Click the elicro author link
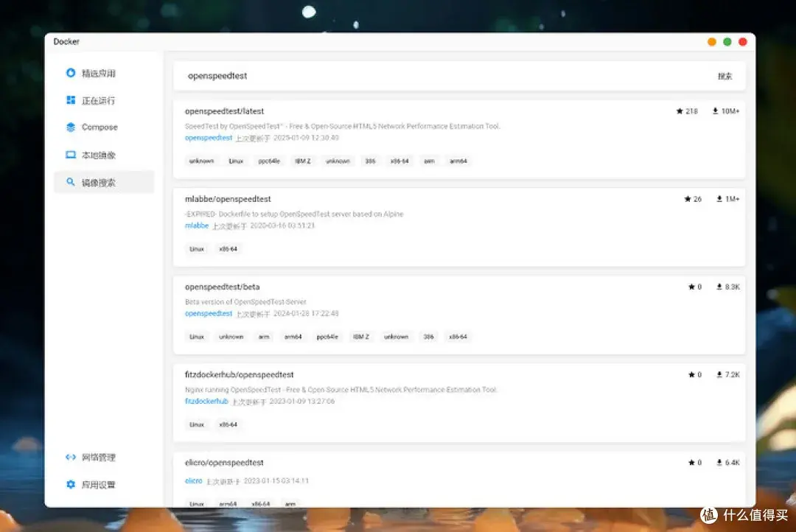Image resolution: width=796 pixels, height=532 pixels. click(193, 480)
